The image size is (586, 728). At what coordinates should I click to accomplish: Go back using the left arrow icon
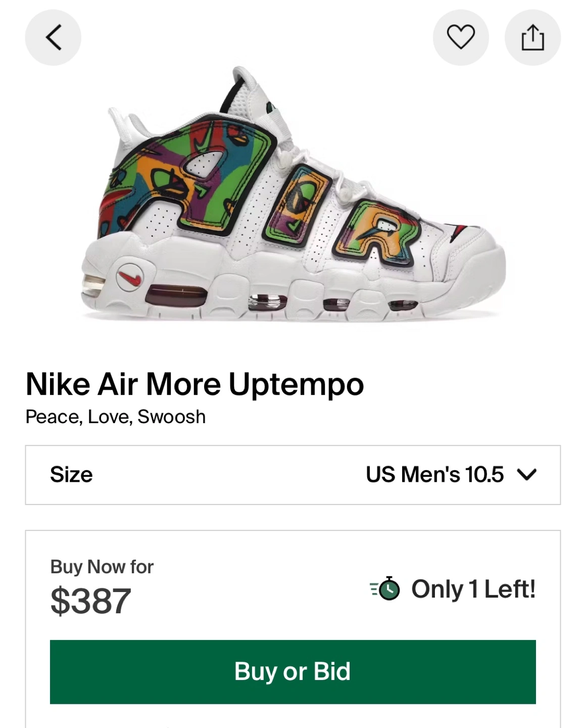tap(53, 38)
